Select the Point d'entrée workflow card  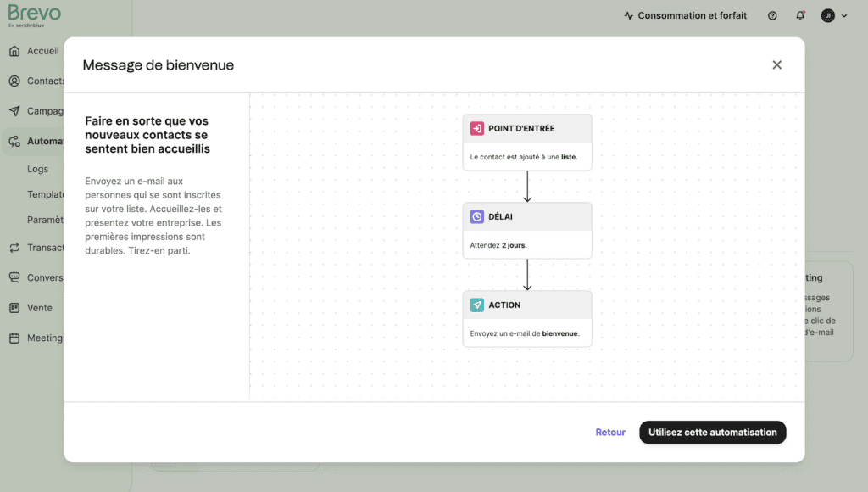(x=527, y=143)
